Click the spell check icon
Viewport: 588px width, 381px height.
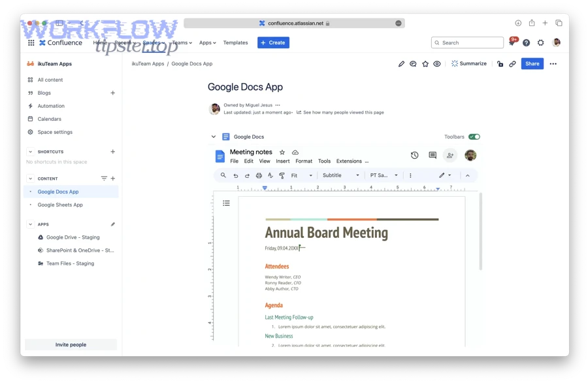pyautogui.click(x=270, y=176)
